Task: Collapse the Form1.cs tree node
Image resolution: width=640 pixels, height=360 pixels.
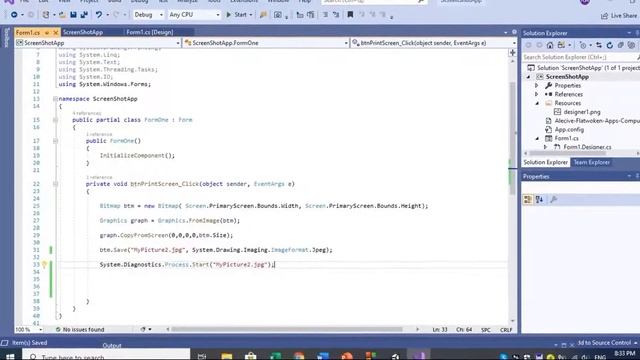Action: (x=537, y=138)
